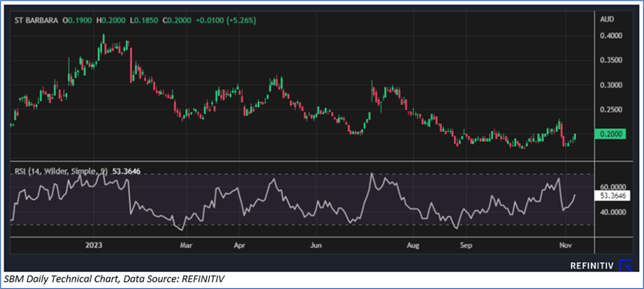Viewport: 644px width, 289px height.
Task: Click the 0.3000 price axis level
Action: [611, 85]
